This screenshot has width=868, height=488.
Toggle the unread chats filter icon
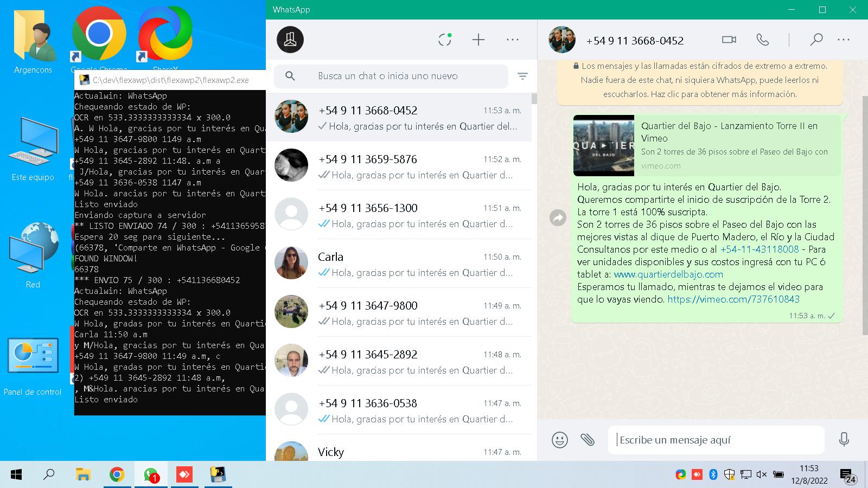522,76
